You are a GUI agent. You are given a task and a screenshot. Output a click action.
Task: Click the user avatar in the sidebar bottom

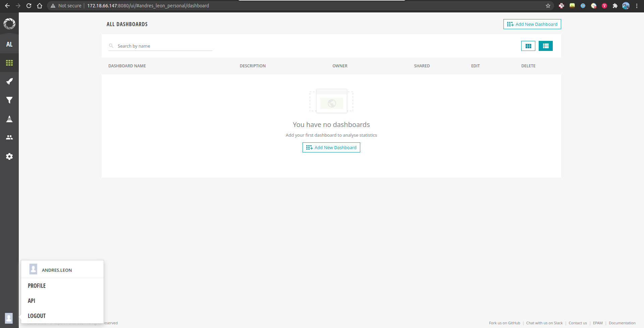(x=9, y=318)
